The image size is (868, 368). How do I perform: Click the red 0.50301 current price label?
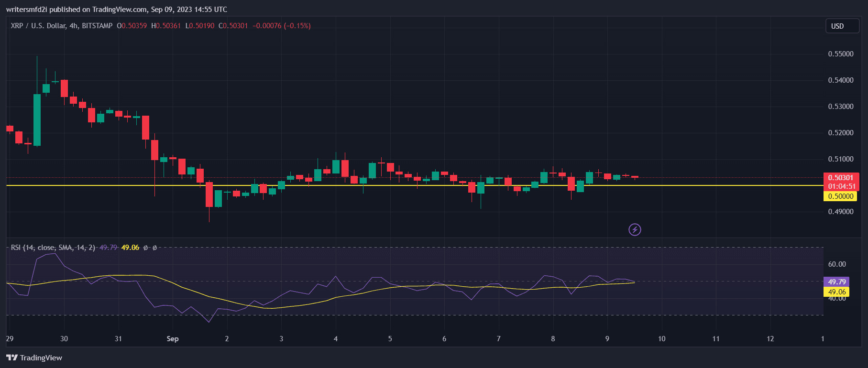(840, 178)
